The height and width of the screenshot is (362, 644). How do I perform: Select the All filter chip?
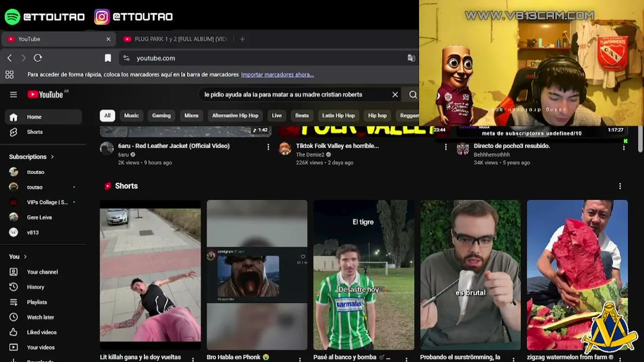coord(107,116)
